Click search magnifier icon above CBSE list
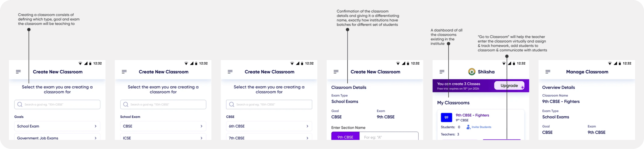This screenshot has width=644, height=149. coord(232,104)
